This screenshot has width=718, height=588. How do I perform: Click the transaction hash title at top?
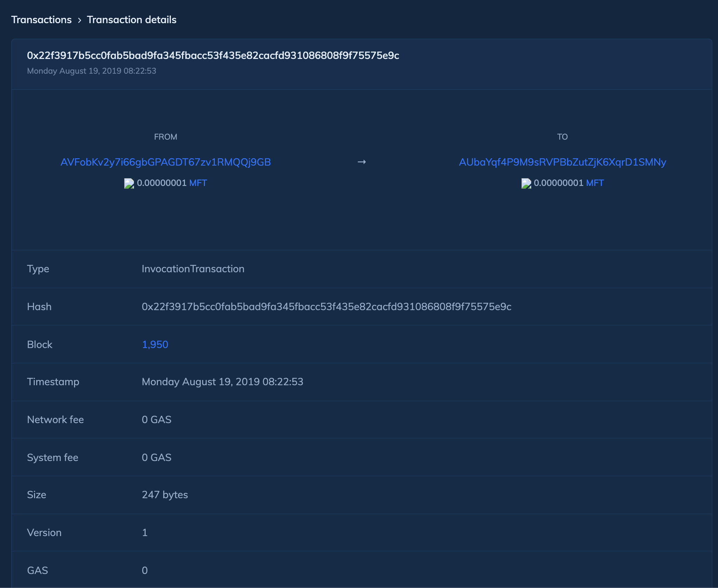[213, 55]
